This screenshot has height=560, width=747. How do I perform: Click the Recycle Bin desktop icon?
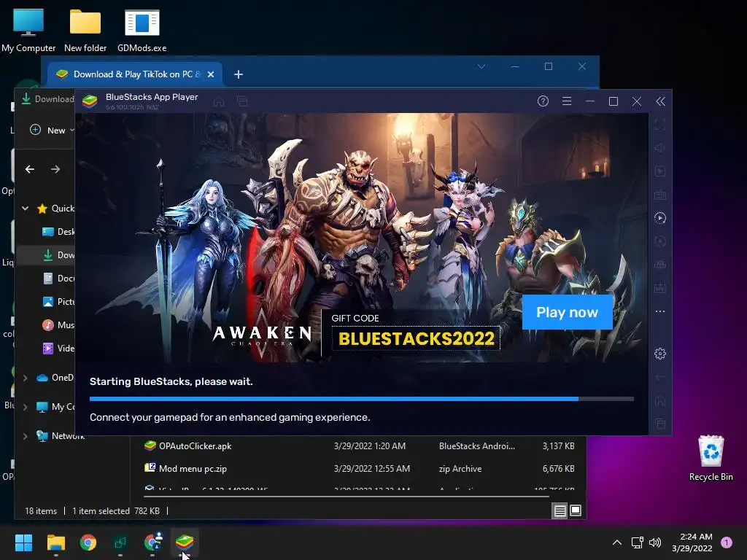711,458
